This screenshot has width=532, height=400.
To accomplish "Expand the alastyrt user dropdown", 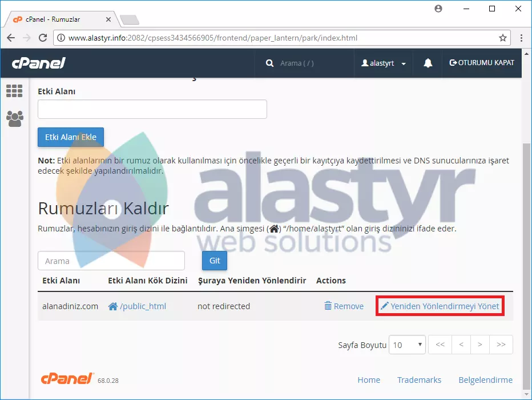I will point(384,63).
